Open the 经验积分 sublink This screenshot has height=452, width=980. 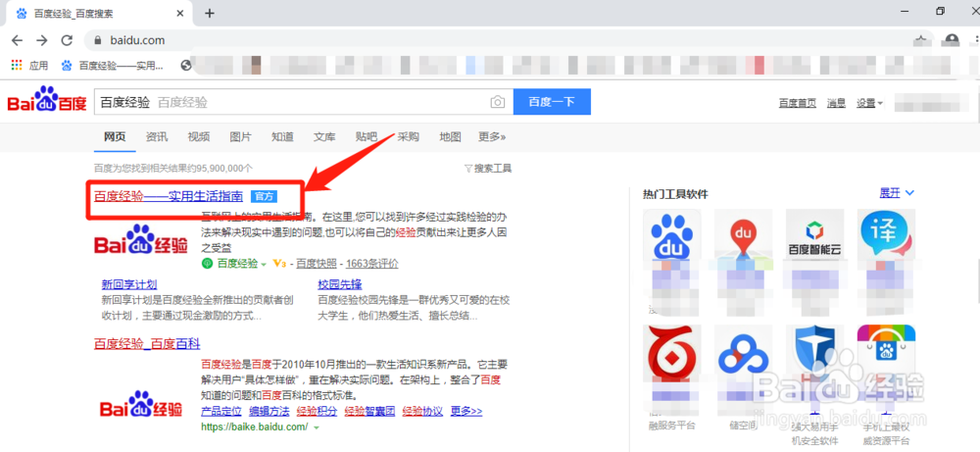317,412
